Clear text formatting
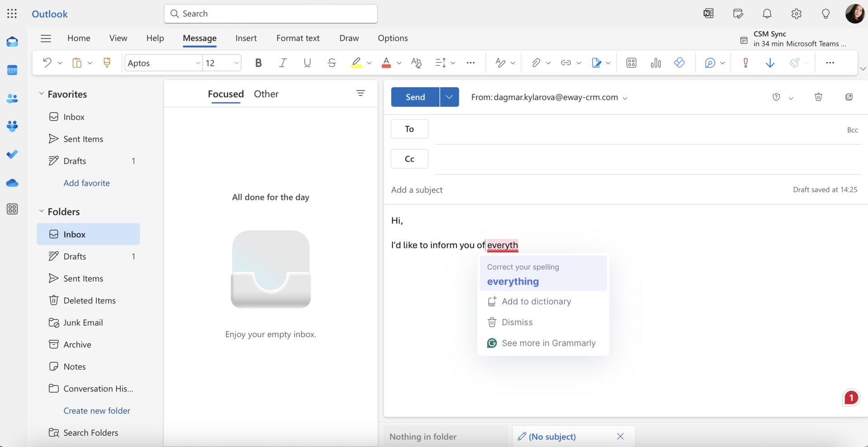868x447 pixels. click(x=416, y=62)
